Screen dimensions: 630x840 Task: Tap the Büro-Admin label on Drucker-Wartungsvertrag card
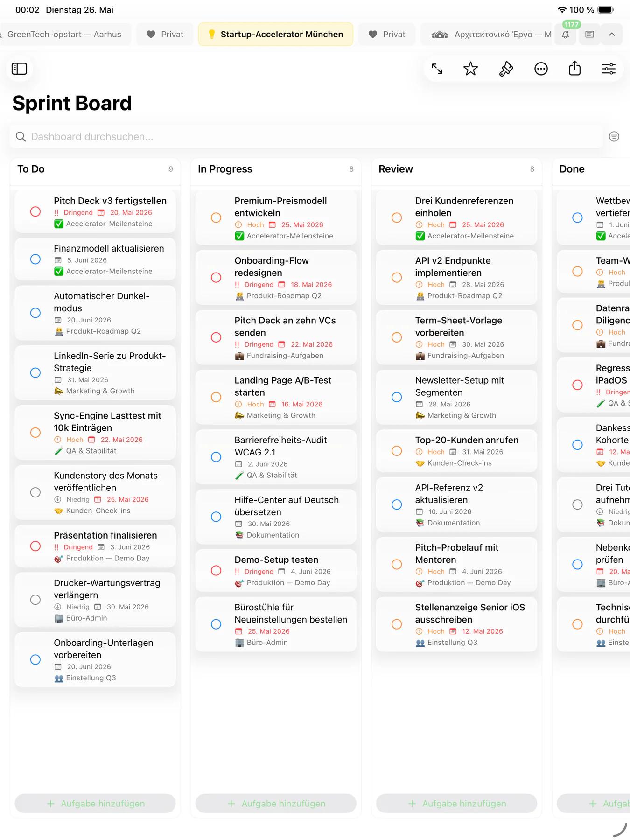click(x=86, y=618)
